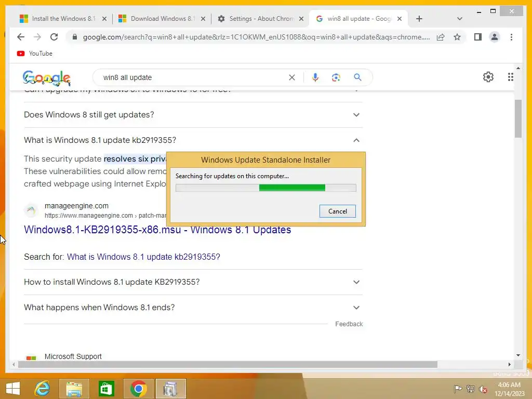Click the manageengine.com site name
Image resolution: width=532 pixels, height=399 pixels.
(x=76, y=206)
